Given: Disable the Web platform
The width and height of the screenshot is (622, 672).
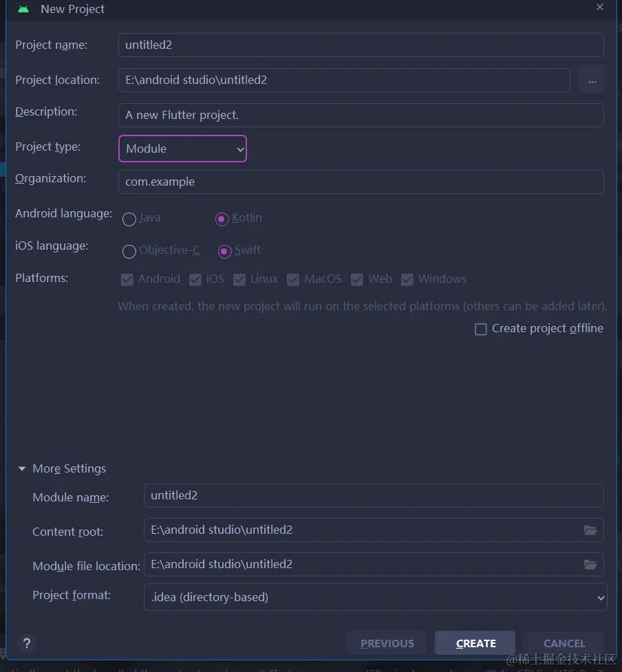Looking at the screenshot, I should point(357,279).
